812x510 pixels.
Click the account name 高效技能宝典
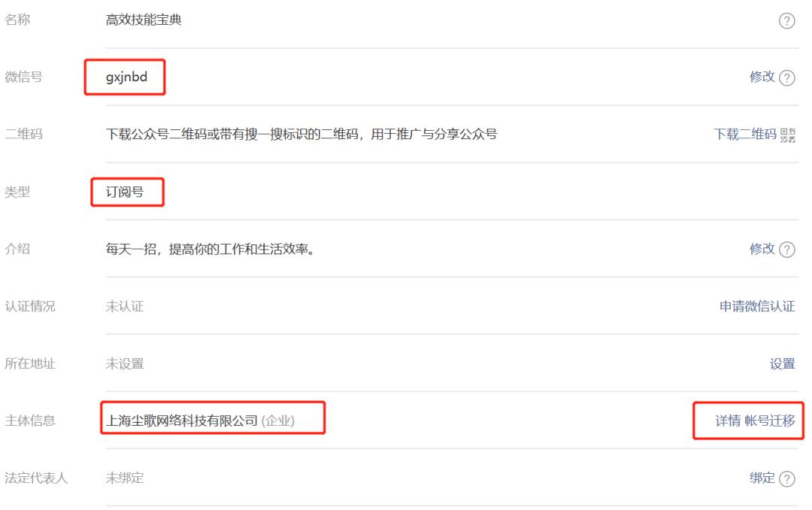[x=144, y=20]
